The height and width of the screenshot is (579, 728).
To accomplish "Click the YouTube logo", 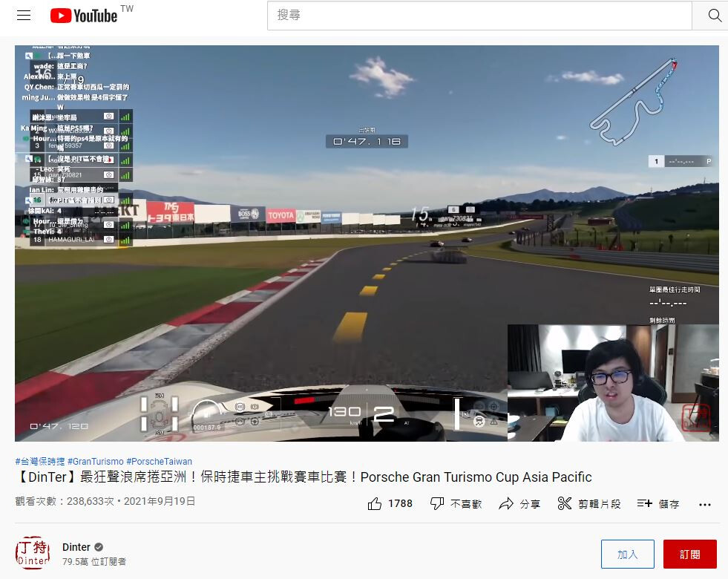I will click(x=84, y=16).
